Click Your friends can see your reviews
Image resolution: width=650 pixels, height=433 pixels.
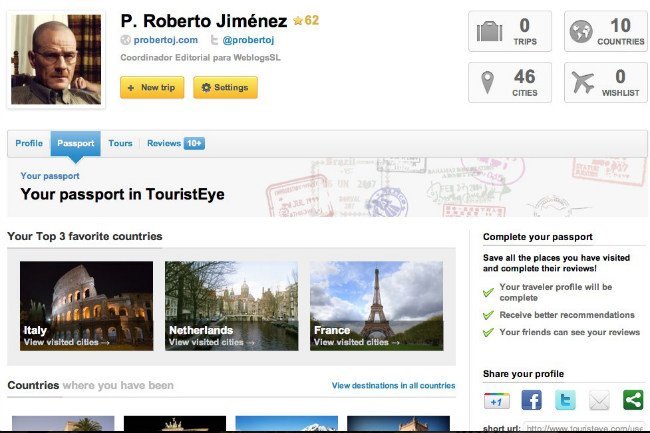570,332
